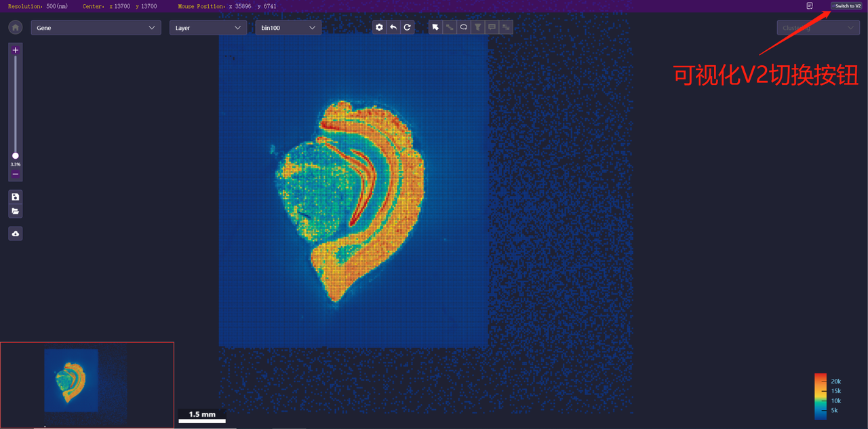
Task: Click the save disk icon
Action: pyautogui.click(x=16, y=197)
